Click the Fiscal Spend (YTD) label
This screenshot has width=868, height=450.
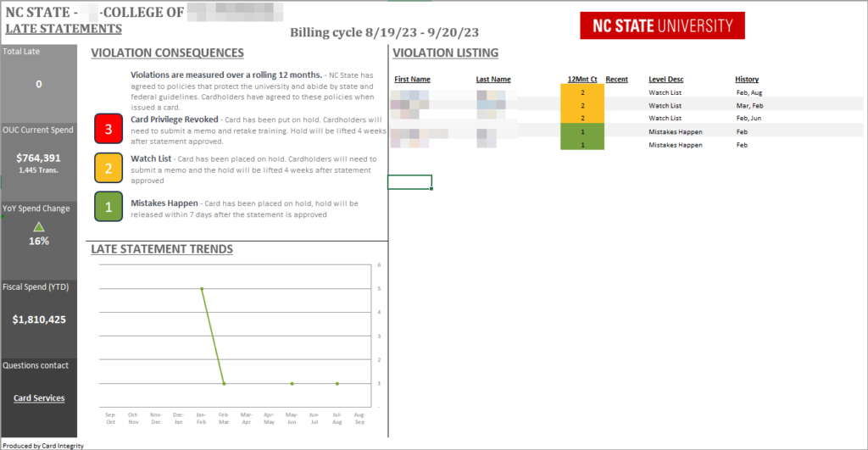point(36,286)
